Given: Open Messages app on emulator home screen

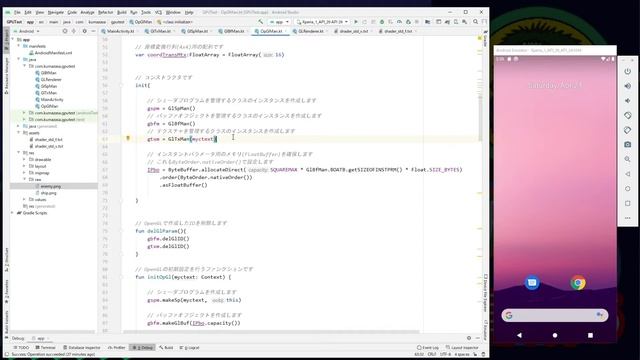Looking at the screenshot, I should [532, 282].
